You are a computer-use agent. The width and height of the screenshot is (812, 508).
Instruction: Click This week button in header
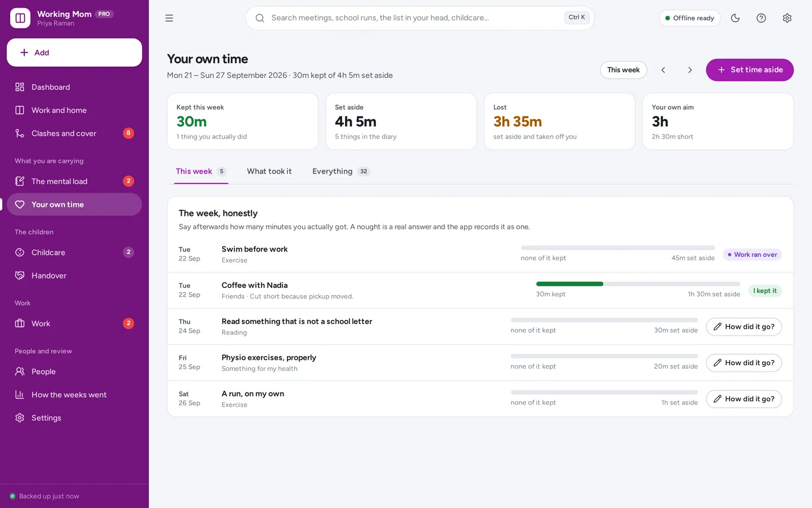coord(623,70)
